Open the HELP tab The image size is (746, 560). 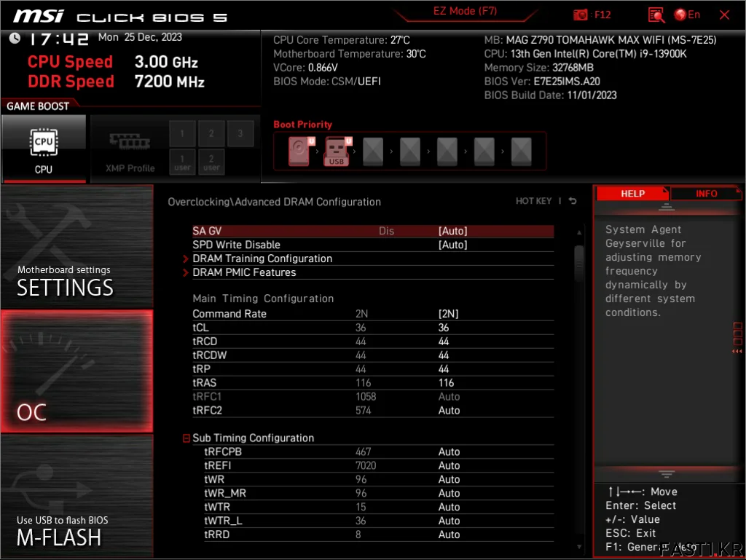pyautogui.click(x=632, y=194)
